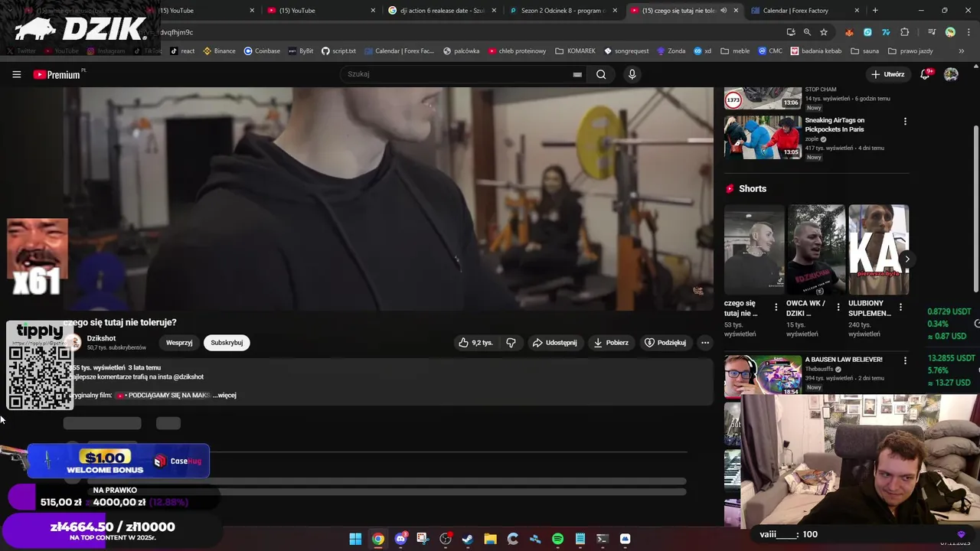The width and height of the screenshot is (980, 551).
Task: Open YouTube notifications bell
Action: [x=925, y=74]
